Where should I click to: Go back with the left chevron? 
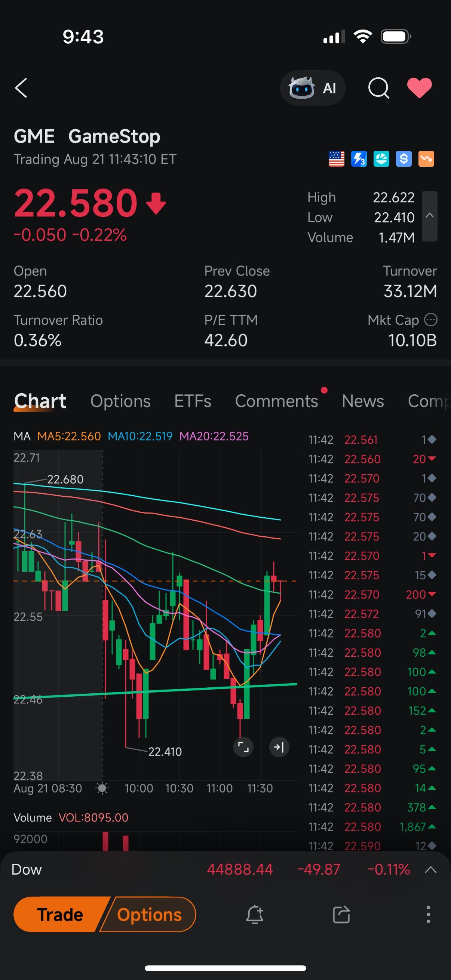(x=21, y=88)
